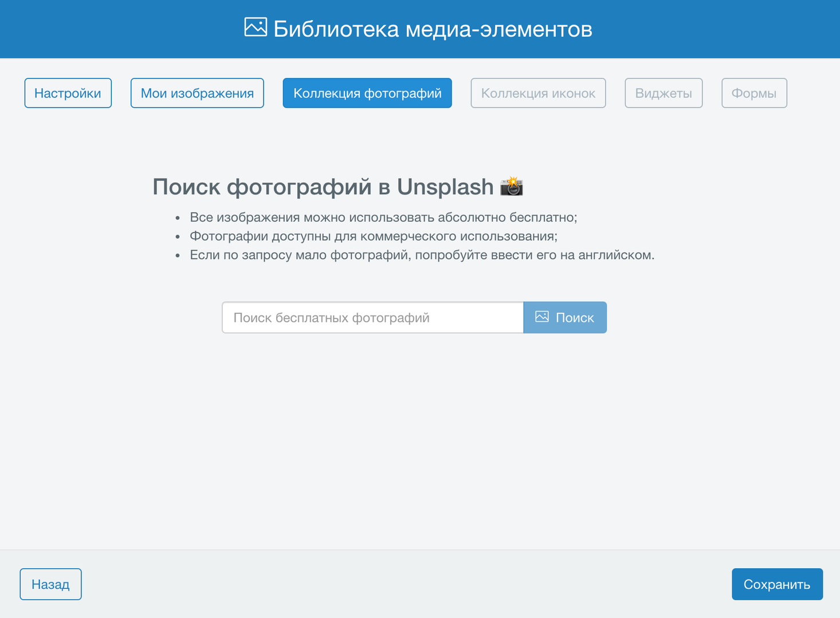Focus the free photo search field

tap(373, 317)
